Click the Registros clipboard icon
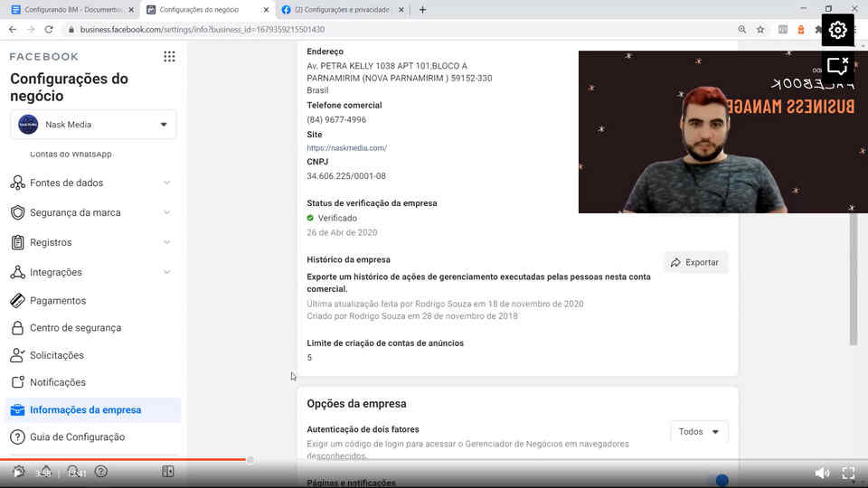The height and width of the screenshot is (488, 868). tap(18, 242)
